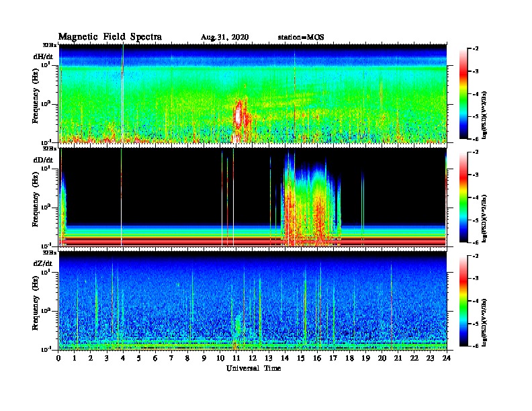Select the dH/dt panel label
The width and height of the screenshot is (532, 411).
pyautogui.click(x=43, y=56)
